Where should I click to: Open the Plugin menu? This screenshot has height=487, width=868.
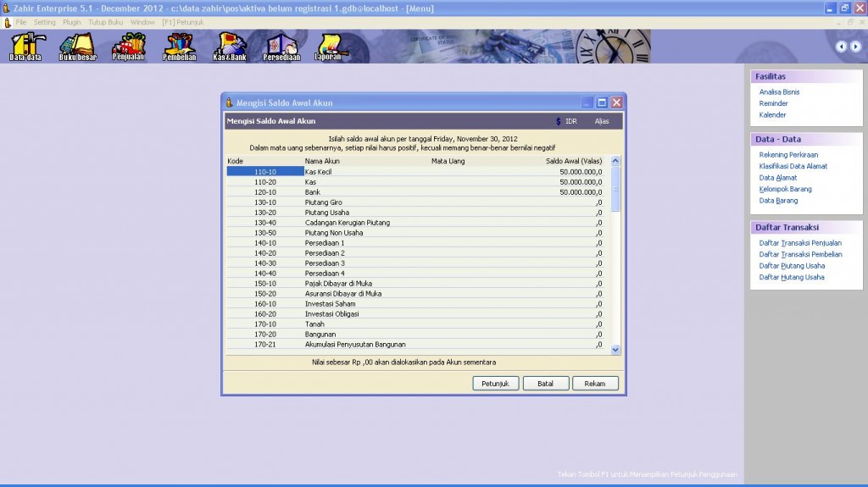click(72, 22)
